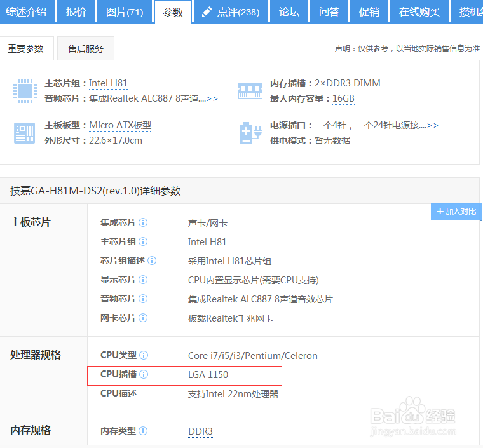Click the motherboard icon beside 主板板型
The image size is (483, 448).
click(x=24, y=133)
